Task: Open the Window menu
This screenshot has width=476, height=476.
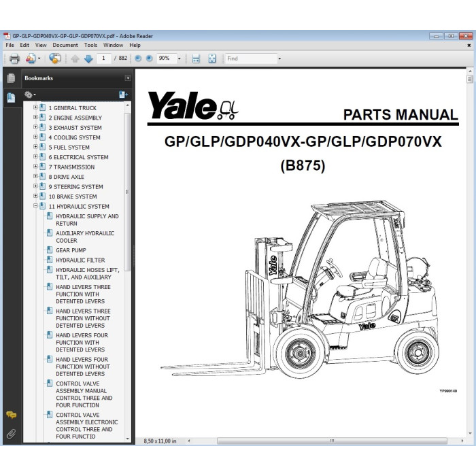Action: pos(113,45)
